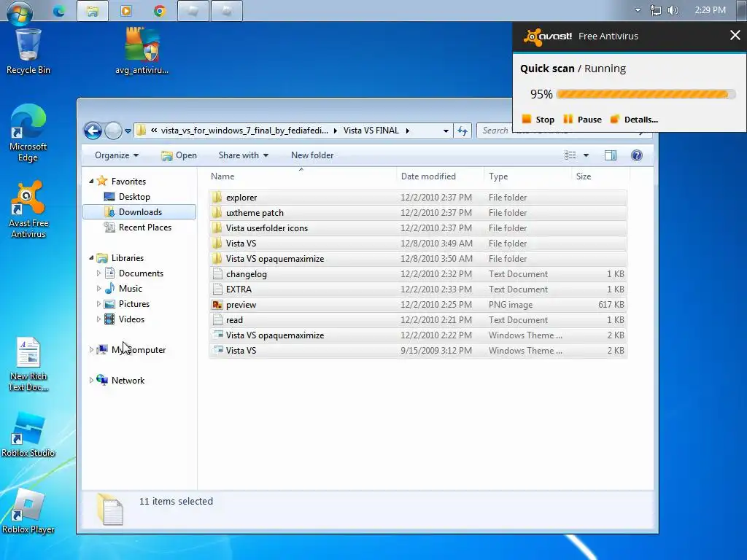Image resolution: width=747 pixels, height=560 pixels.
Task: Open Recent Places in navigation pane
Action: click(x=138, y=227)
